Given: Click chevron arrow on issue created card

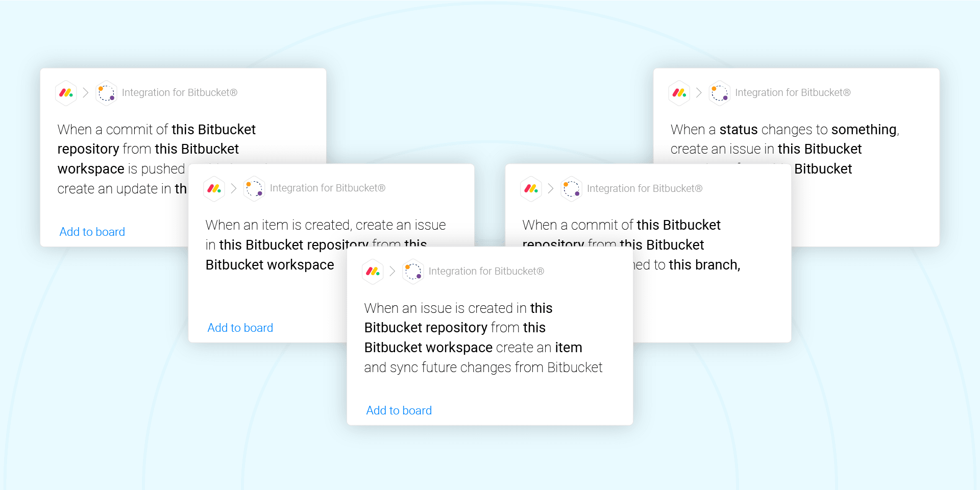Looking at the screenshot, I should pos(393,272).
